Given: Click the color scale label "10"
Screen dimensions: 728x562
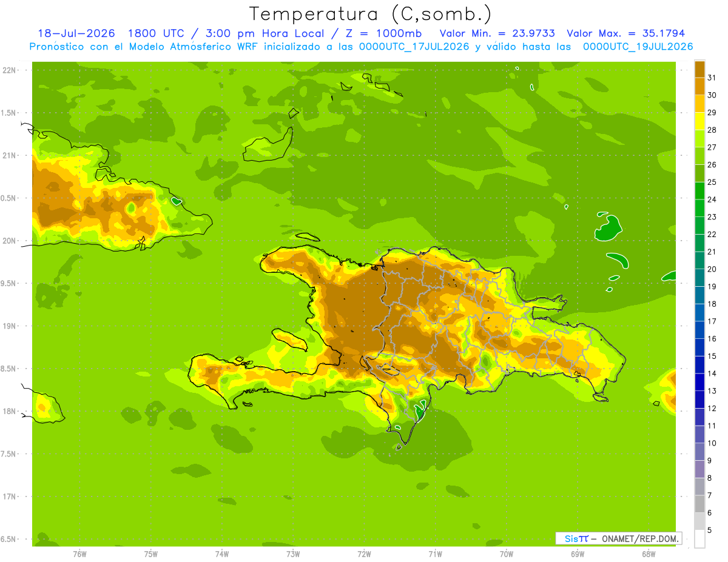Looking at the screenshot, I should point(712,443).
